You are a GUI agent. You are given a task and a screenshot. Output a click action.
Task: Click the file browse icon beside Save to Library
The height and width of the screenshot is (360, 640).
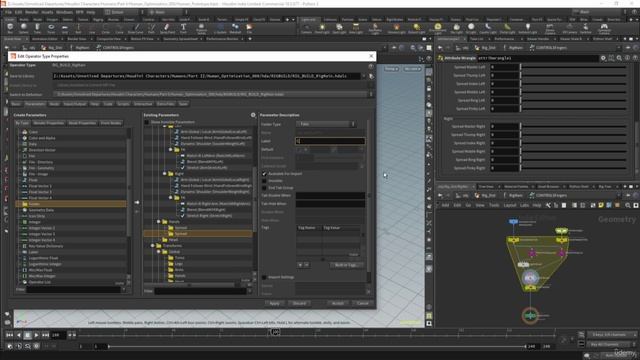(x=371, y=76)
